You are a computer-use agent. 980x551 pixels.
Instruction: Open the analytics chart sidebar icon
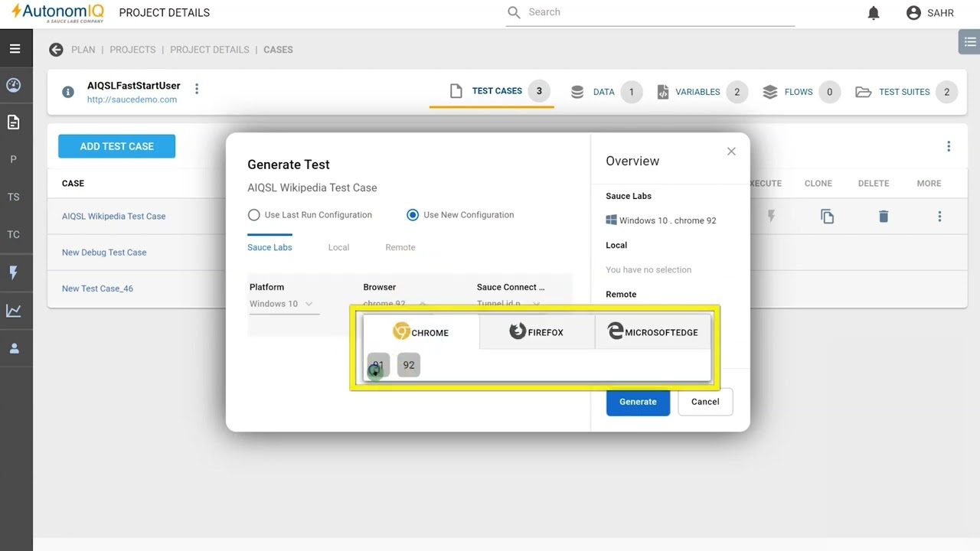coord(14,311)
